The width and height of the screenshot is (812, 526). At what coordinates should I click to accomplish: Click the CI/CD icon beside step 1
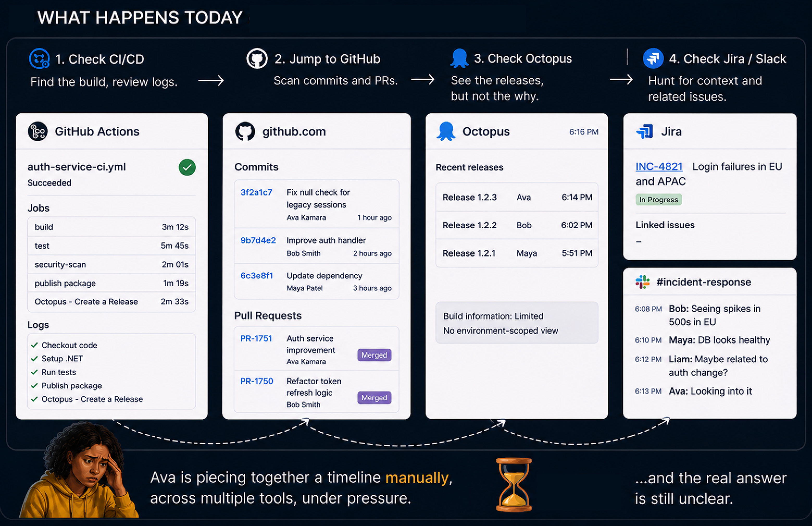[39, 59]
